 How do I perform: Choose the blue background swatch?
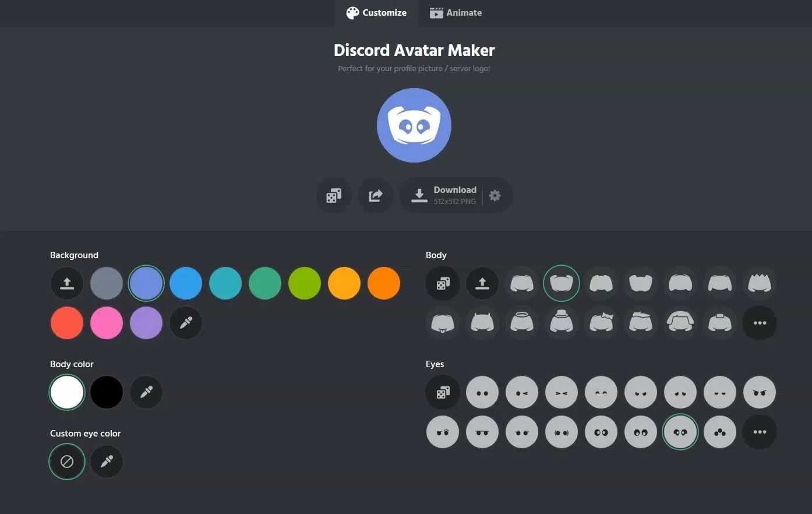point(186,283)
